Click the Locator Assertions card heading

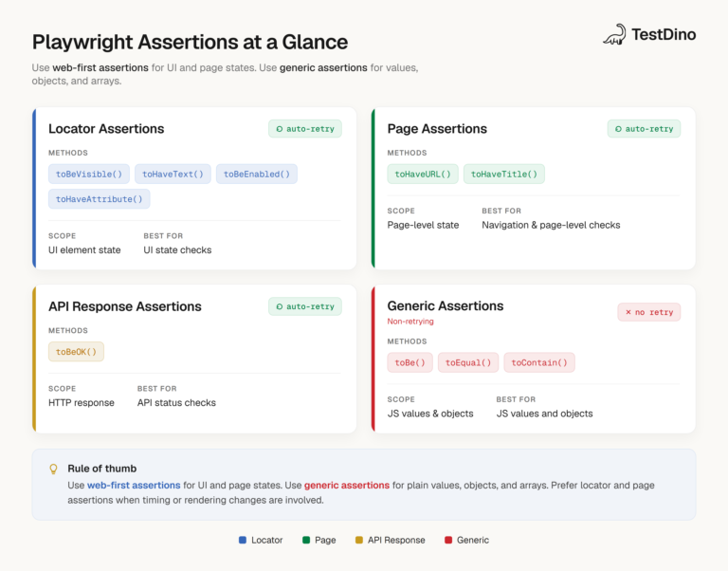[106, 129]
